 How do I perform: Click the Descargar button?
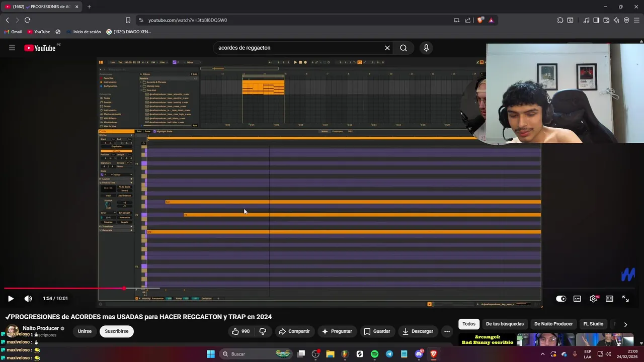point(418,331)
